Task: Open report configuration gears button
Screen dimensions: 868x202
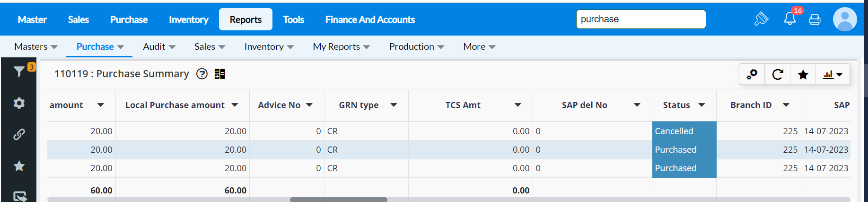Action: pyautogui.click(x=752, y=74)
